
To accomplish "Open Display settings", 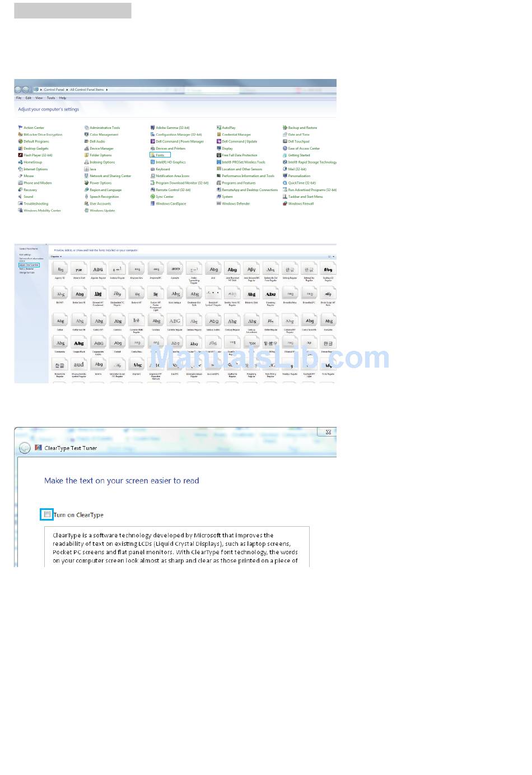I will pos(225,148).
